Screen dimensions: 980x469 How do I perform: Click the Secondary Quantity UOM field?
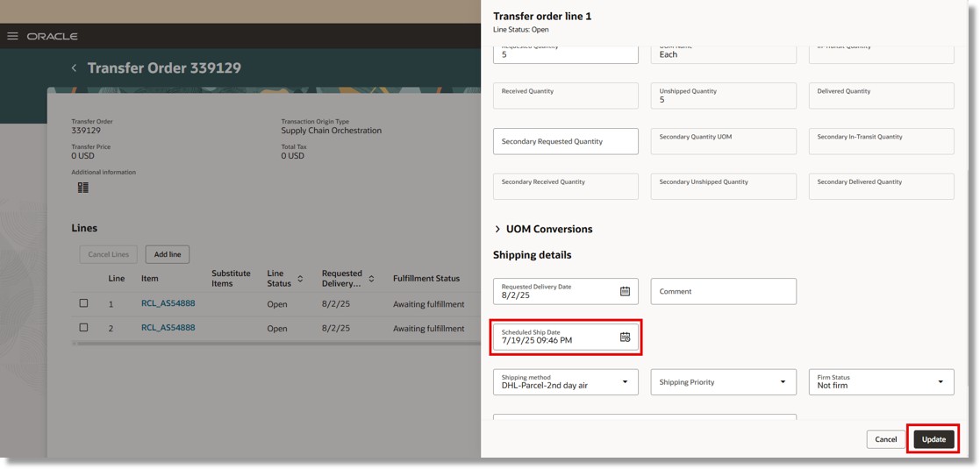(x=724, y=141)
